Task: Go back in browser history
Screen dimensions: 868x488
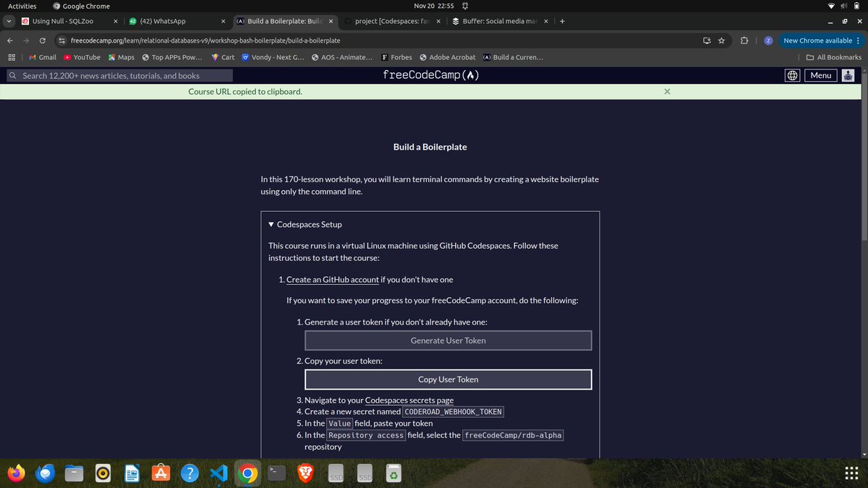Action: click(x=9, y=40)
